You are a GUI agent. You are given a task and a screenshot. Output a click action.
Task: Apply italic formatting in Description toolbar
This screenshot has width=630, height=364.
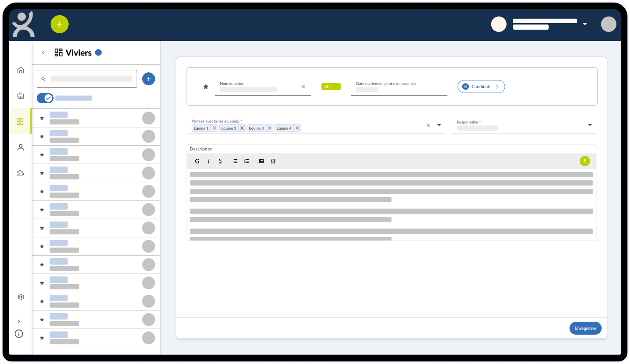click(x=209, y=161)
